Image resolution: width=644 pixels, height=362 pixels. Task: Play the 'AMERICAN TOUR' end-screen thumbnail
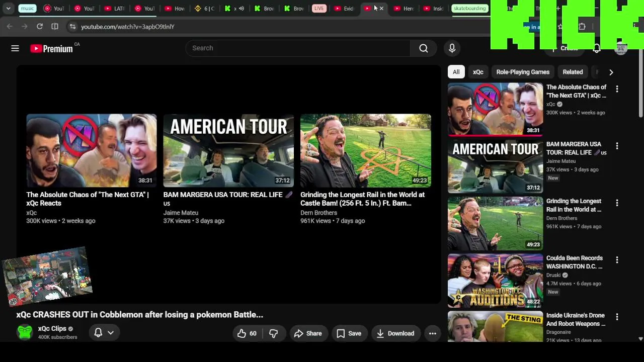pos(228,151)
